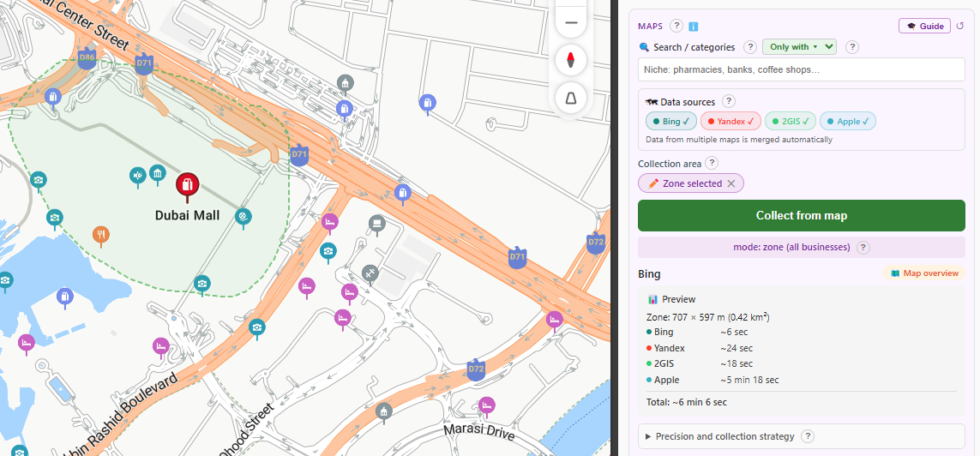980x456 pixels.
Task: Click the gray dumbbell gym pin
Action: (x=370, y=273)
